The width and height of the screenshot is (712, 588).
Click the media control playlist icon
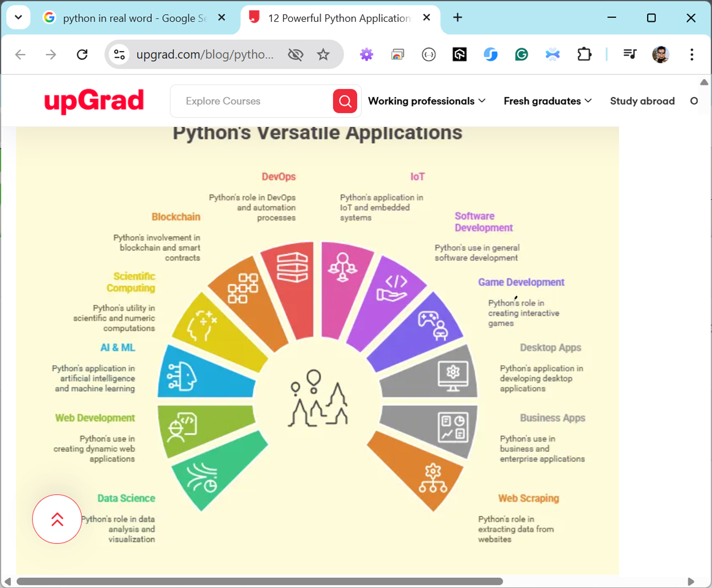click(x=630, y=54)
